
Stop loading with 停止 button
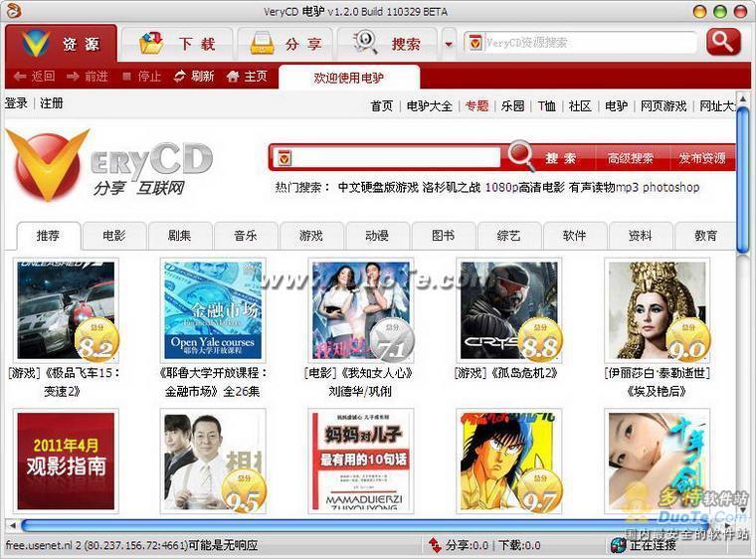(141, 77)
